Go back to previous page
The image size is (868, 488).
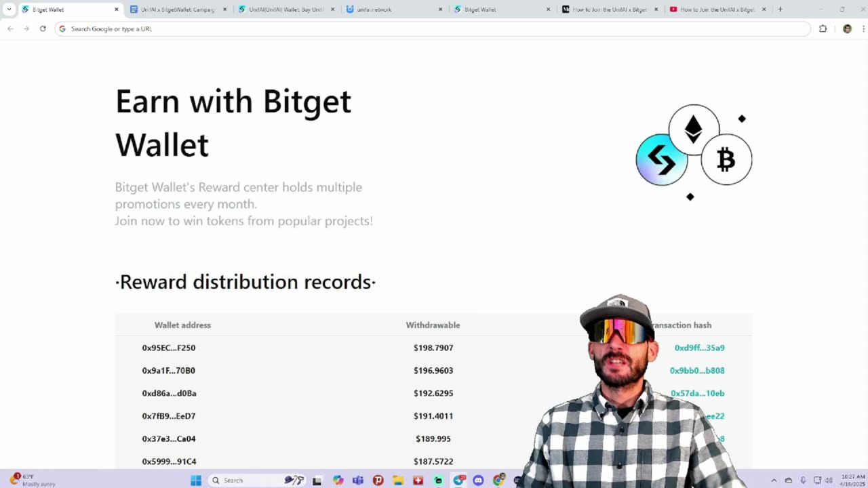point(10,28)
